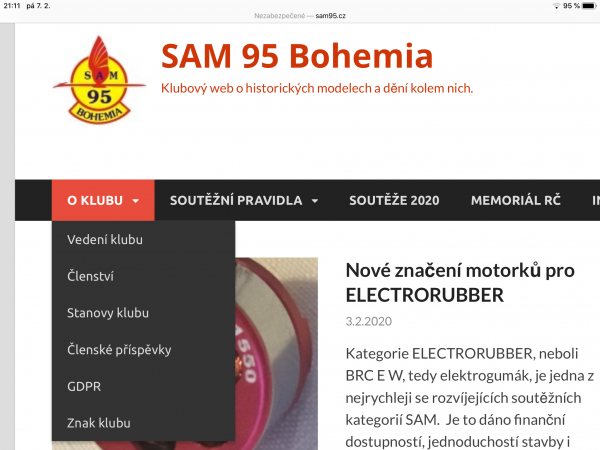
Task: Tap the sam95.cz address bar
Action: coord(300,16)
